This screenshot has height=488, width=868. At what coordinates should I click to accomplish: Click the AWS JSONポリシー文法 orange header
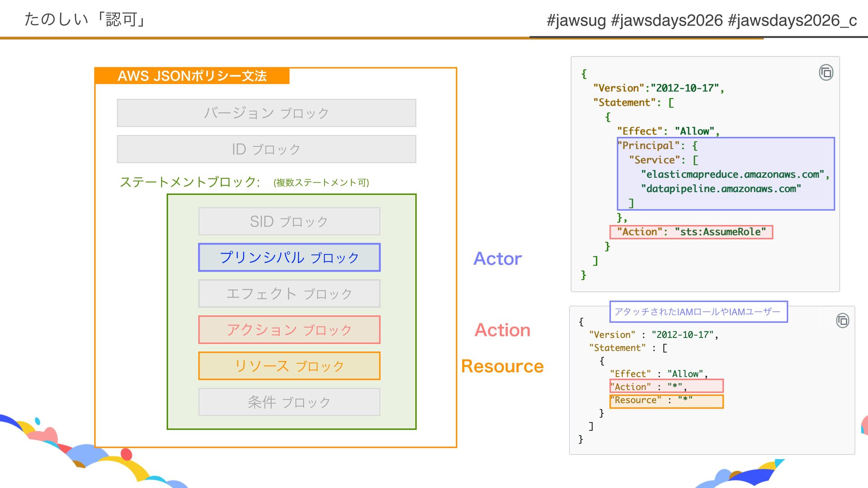(x=192, y=76)
